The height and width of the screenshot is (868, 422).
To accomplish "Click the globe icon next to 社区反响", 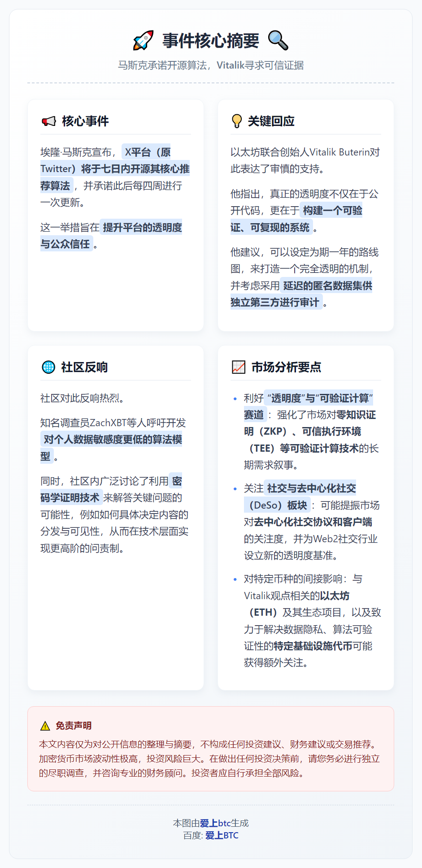I will point(48,367).
